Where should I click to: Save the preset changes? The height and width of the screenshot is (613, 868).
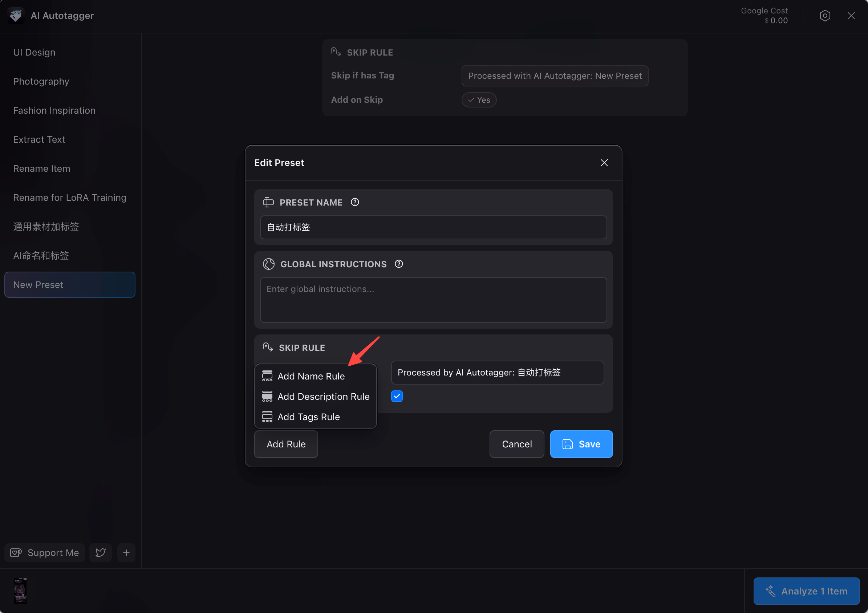(x=581, y=444)
